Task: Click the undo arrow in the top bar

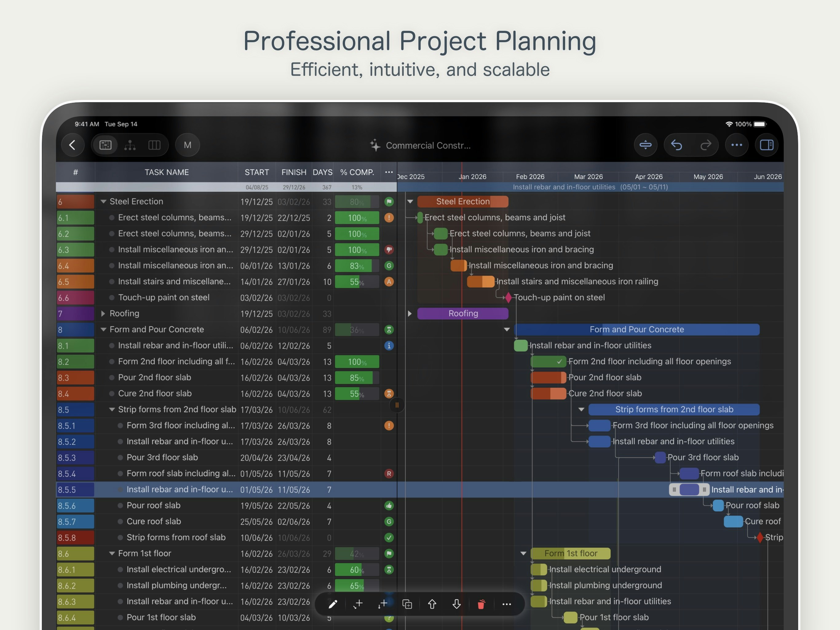Action: (676, 145)
